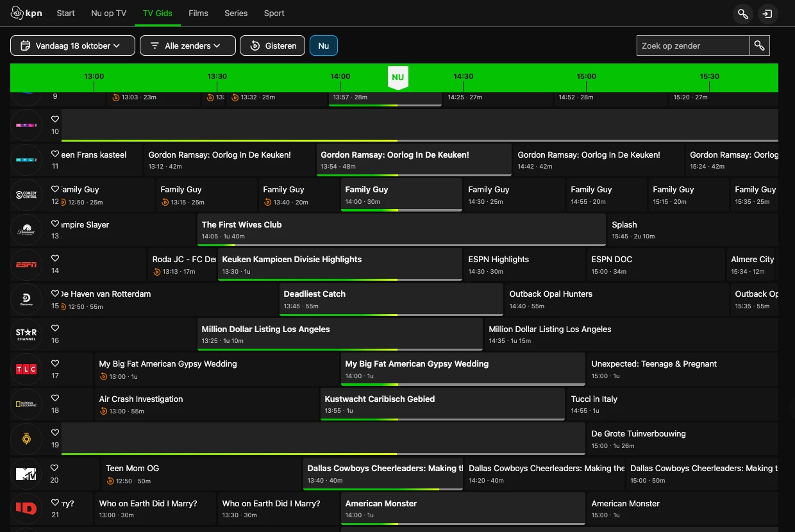This screenshot has width=795, height=532.
Task: Go to the Start tab
Action: coord(65,13)
